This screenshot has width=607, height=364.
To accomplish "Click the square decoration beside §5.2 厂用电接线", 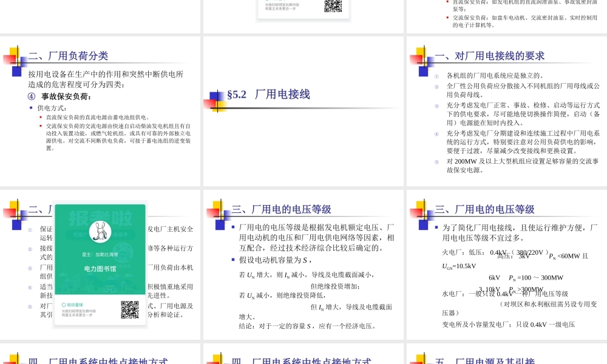I will (x=216, y=98).
